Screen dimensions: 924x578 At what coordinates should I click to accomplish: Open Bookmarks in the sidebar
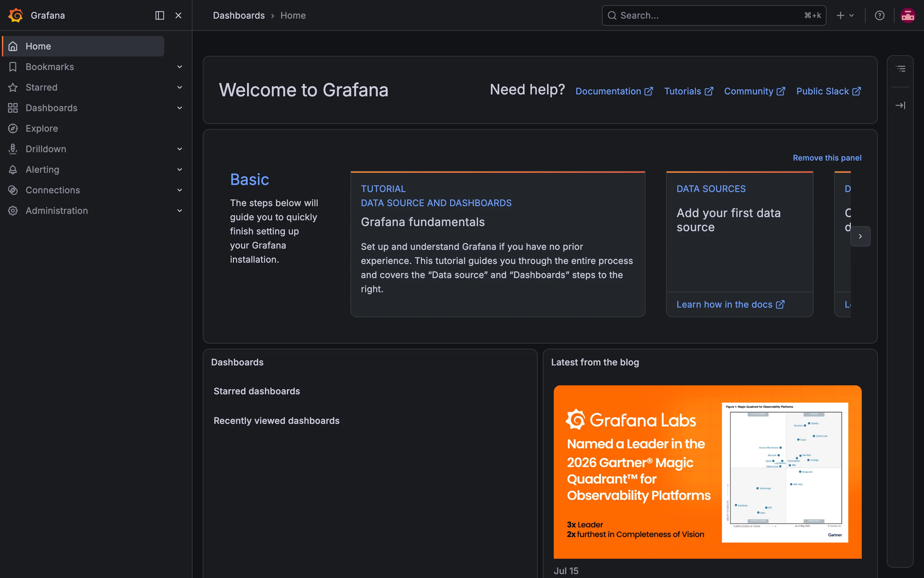50,67
